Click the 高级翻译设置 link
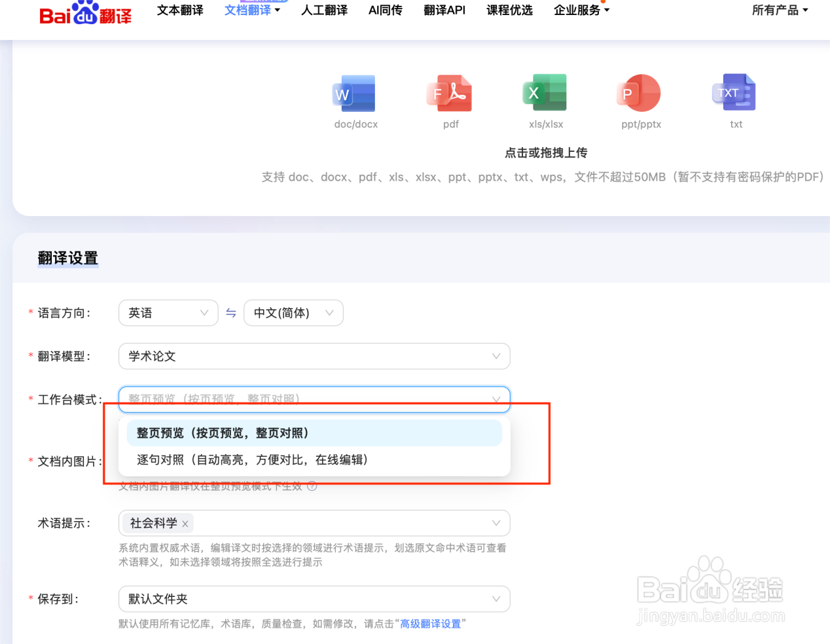This screenshot has width=830, height=644. point(430,624)
